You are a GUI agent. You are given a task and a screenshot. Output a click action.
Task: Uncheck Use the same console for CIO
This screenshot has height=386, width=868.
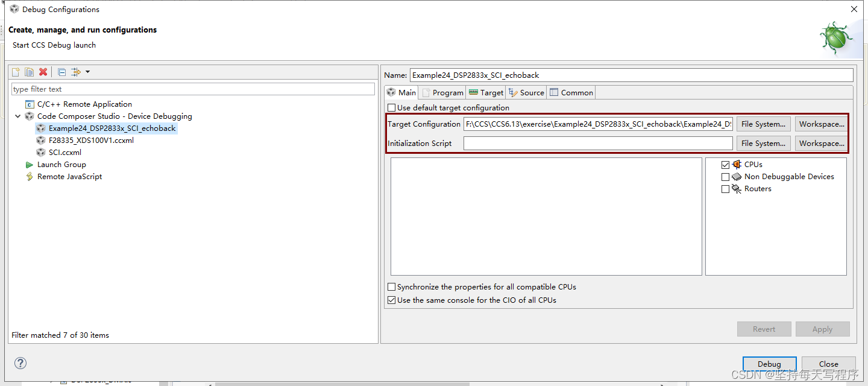[x=392, y=300]
